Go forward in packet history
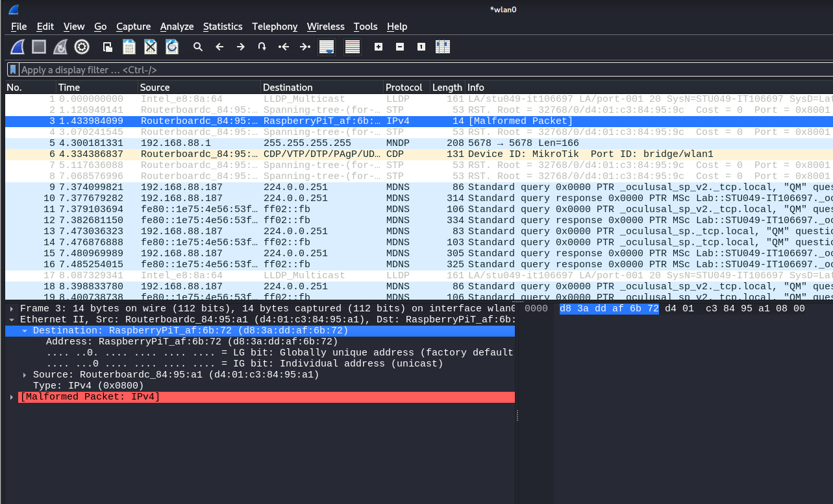Viewport: 833px width, 504px height. [241, 47]
